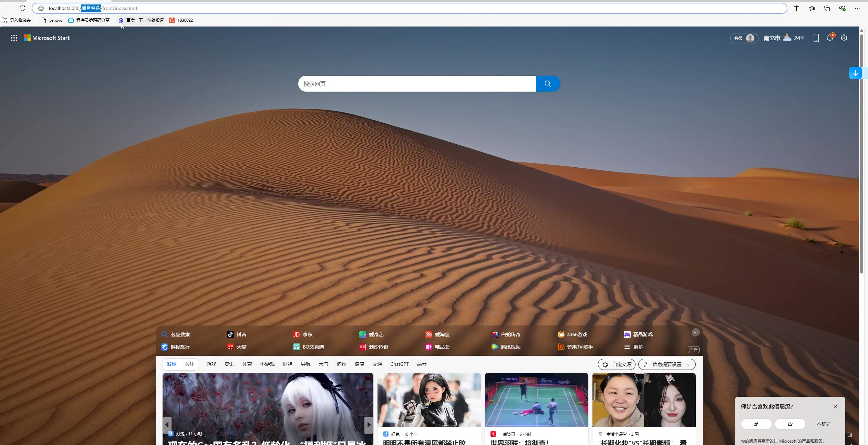Expand the 信息提要设置 dropdown
868x445 pixels.
tap(667, 364)
